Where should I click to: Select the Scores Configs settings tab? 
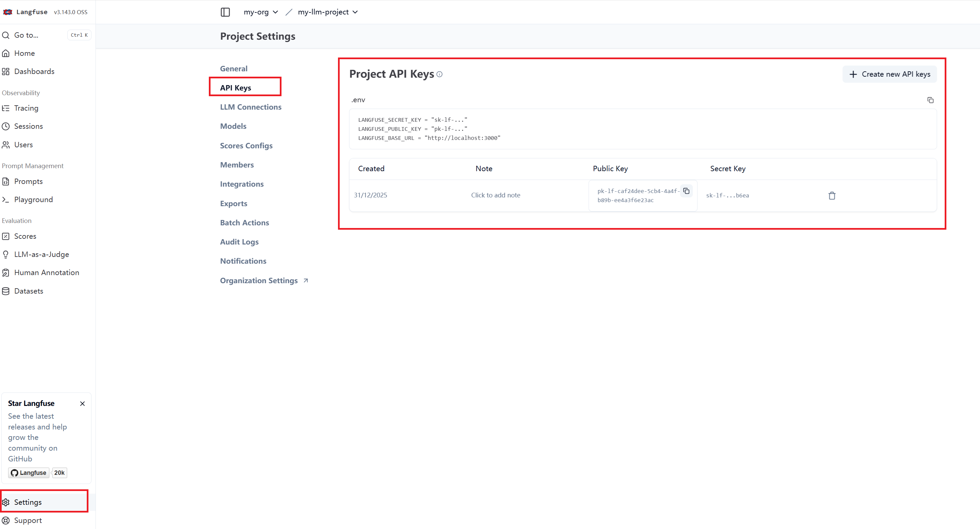[x=246, y=146]
